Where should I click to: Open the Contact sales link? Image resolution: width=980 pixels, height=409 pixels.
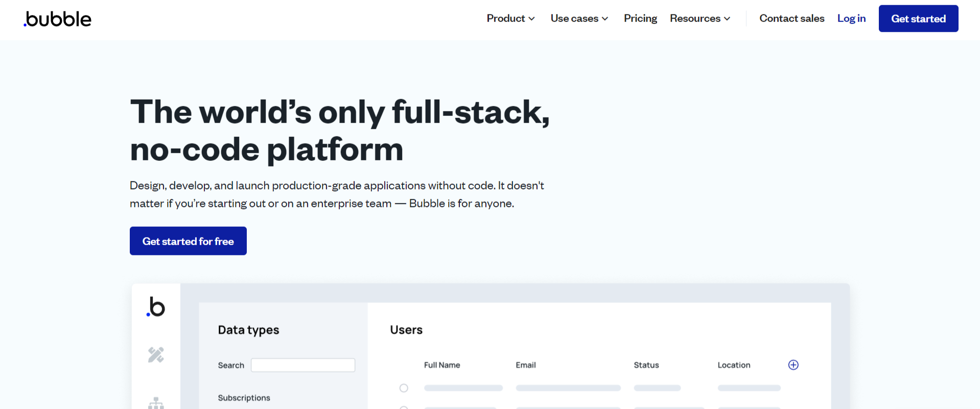pos(791,18)
